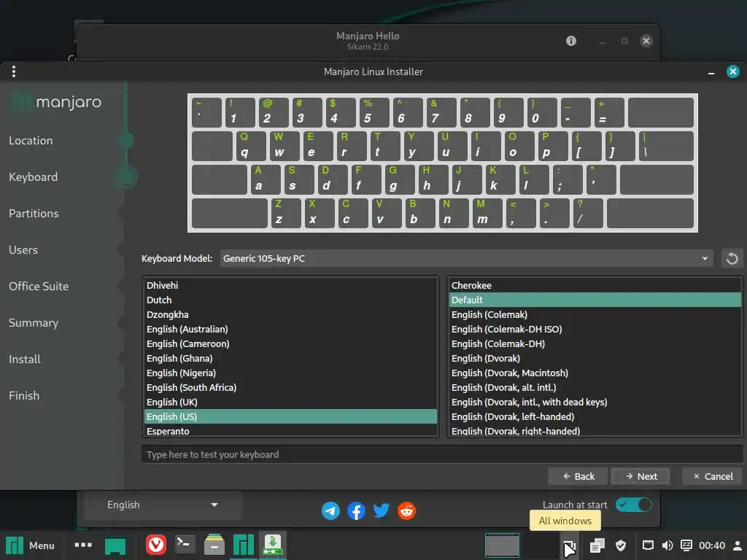Select the English (Dvorak, alt. intl.) variant

point(595,388)
